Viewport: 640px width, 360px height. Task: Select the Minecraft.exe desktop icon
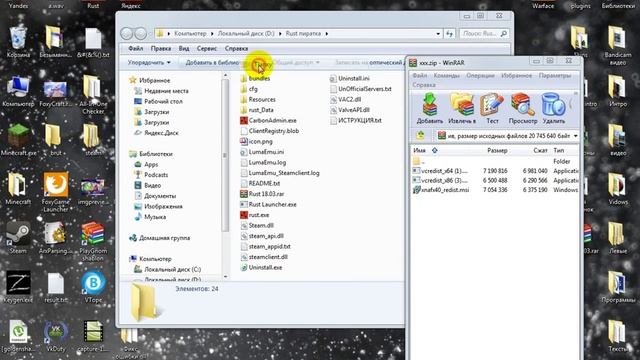pyautogui.click(x=18, y=140)
